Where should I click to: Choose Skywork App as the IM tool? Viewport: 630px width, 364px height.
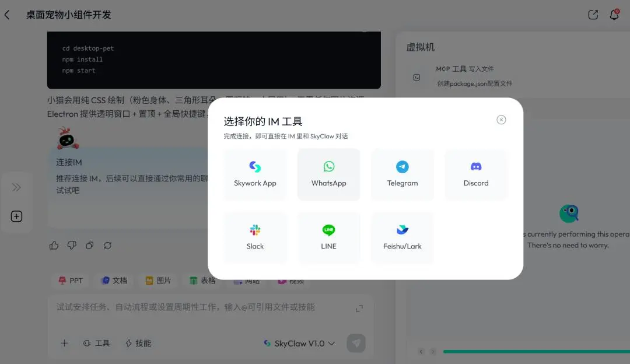tap(255, 175)
